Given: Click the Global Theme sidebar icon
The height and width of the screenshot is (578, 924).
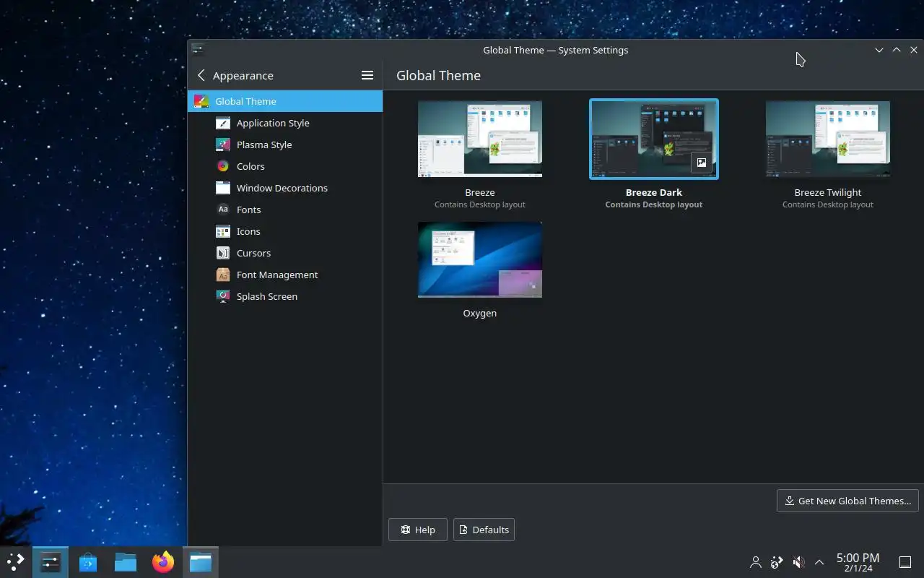Looking at the screenshot, I should (201, 101).
